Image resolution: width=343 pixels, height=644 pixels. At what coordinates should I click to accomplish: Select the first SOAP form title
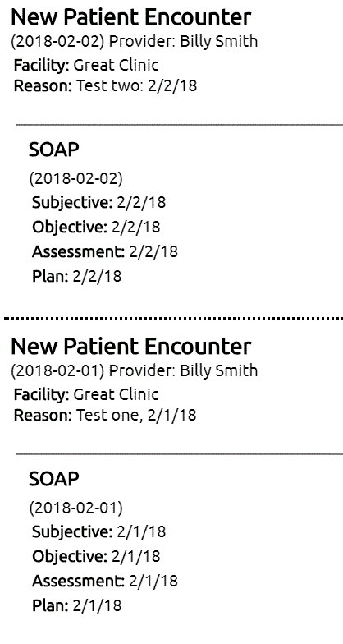(54, 149)
